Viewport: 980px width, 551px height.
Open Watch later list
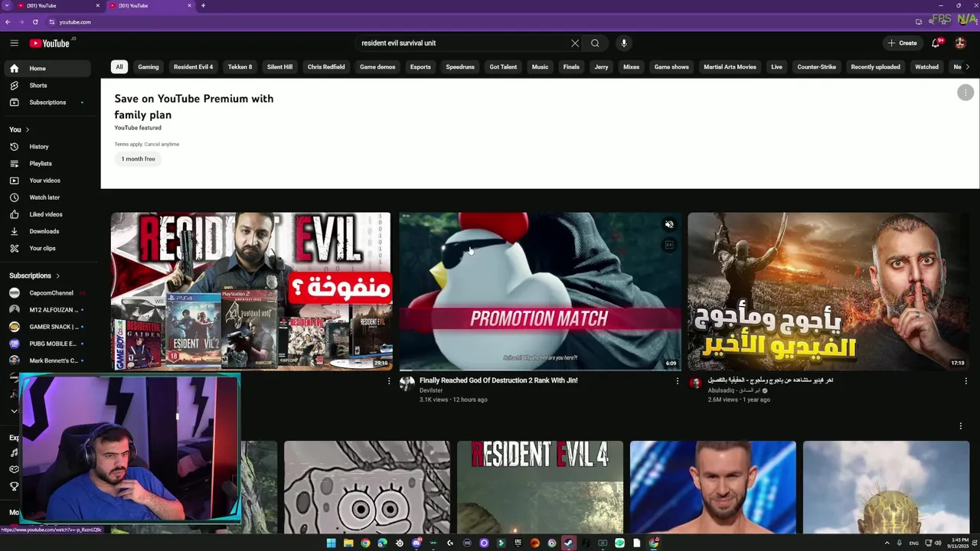click(49, 197)
